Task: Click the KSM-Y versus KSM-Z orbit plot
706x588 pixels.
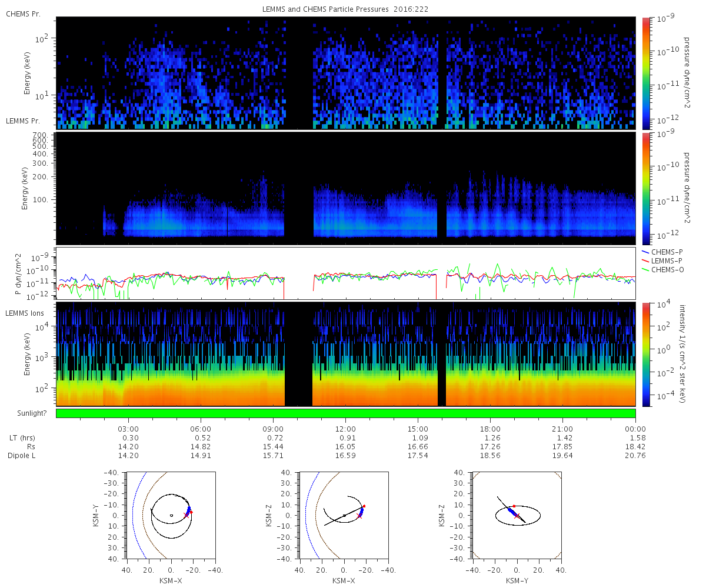Action: pos(517,515)
